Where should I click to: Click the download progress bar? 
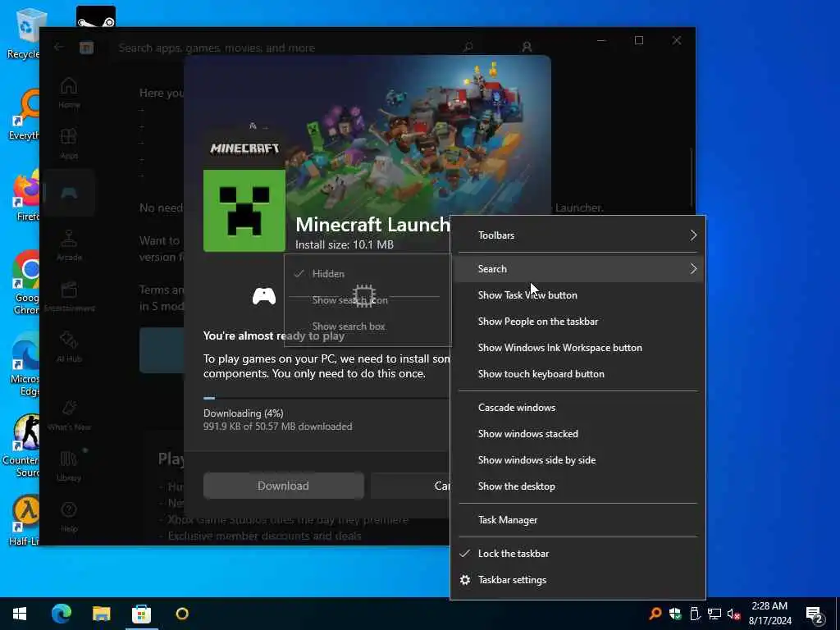pos(326,398)
